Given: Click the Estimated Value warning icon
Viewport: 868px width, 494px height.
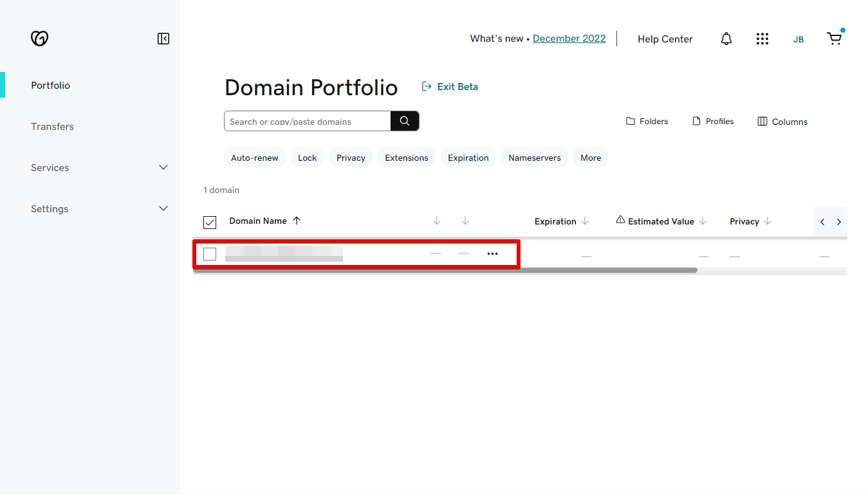Looking at the screenshot, I should coord(620,220).
